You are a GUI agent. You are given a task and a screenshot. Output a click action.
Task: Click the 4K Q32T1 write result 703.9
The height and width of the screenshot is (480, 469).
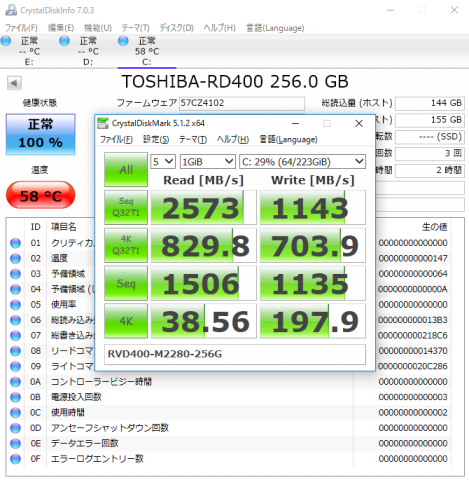313,245
